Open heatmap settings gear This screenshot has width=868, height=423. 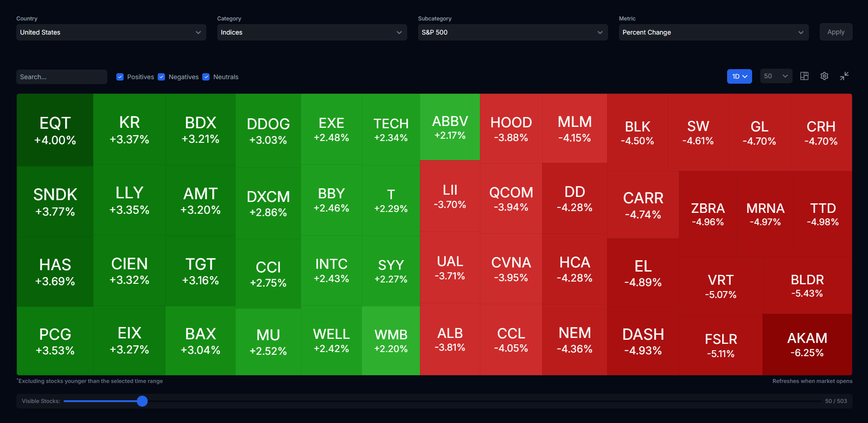pos(824,76)
